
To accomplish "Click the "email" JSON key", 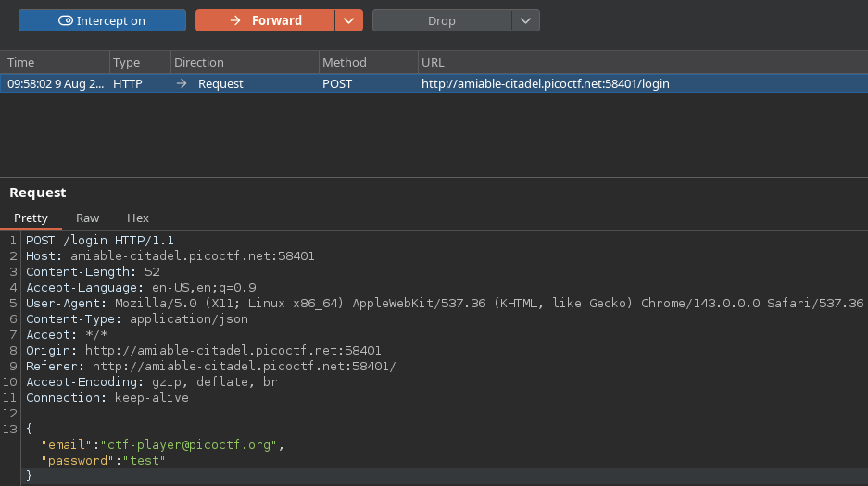I will click(x=66, y=445).
